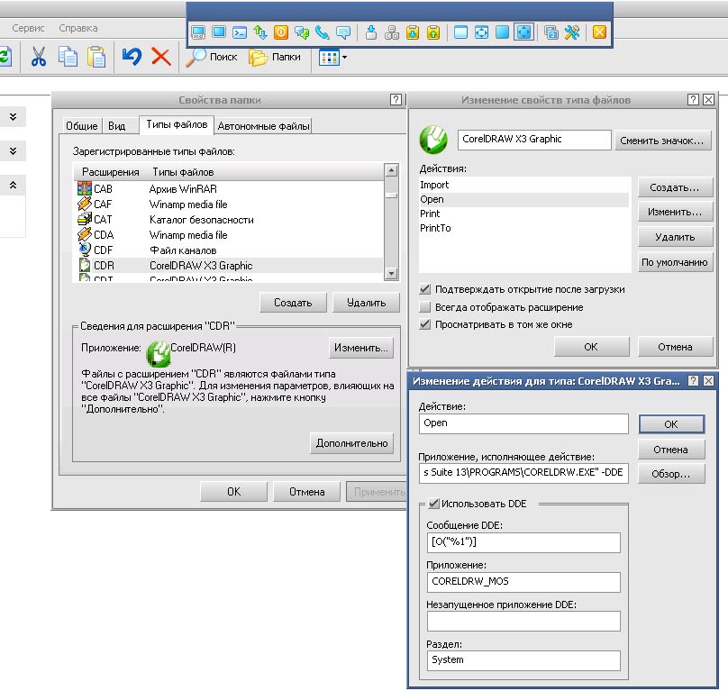Screen dimensions: 728x700
Task: Click the Paste clipboard icon in Explorer toolbar
Action: pos(96,57)
